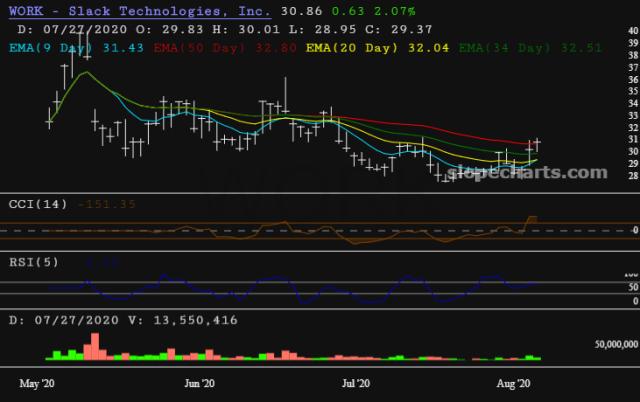
Task: Click the CCI(14) indicator label
Action: coord(38,204)
